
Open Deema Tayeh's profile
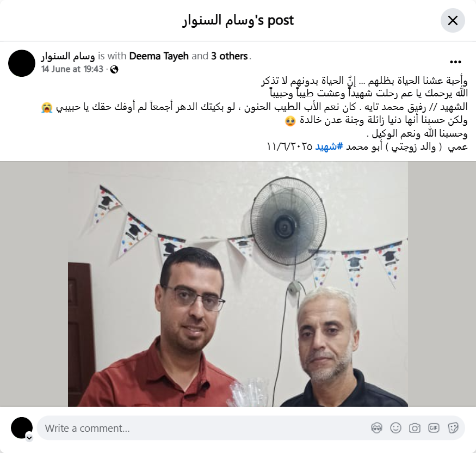159,56
